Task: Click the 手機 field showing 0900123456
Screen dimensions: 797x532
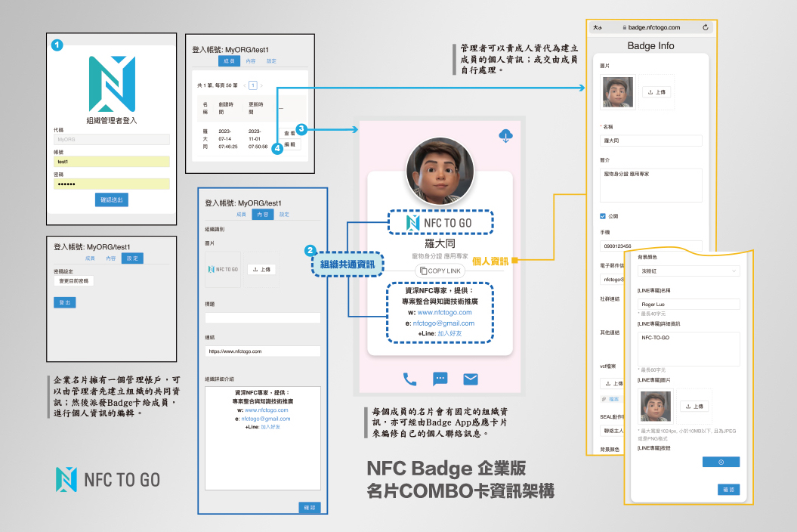Action: click(651, 246)
